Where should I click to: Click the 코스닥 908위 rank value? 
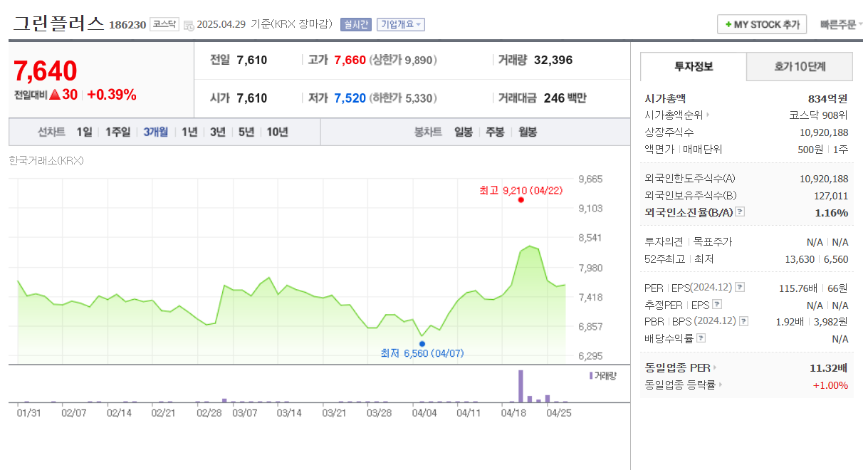click(819, 115)
